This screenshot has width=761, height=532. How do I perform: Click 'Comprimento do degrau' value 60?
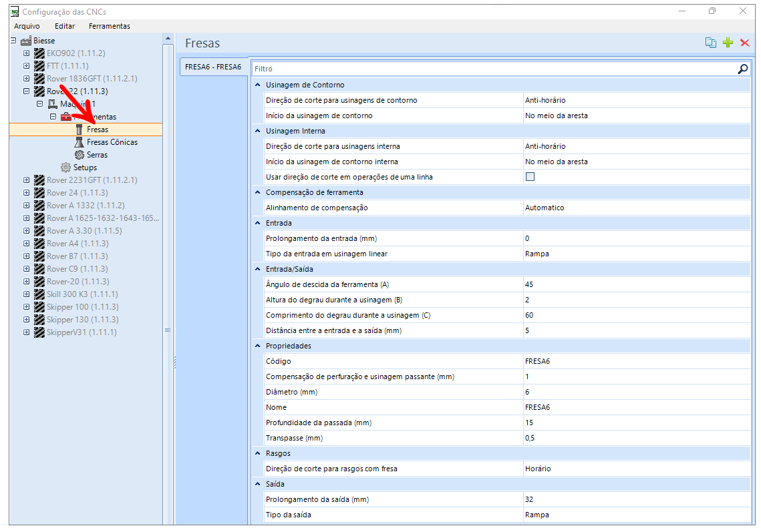tap(637, 315)
